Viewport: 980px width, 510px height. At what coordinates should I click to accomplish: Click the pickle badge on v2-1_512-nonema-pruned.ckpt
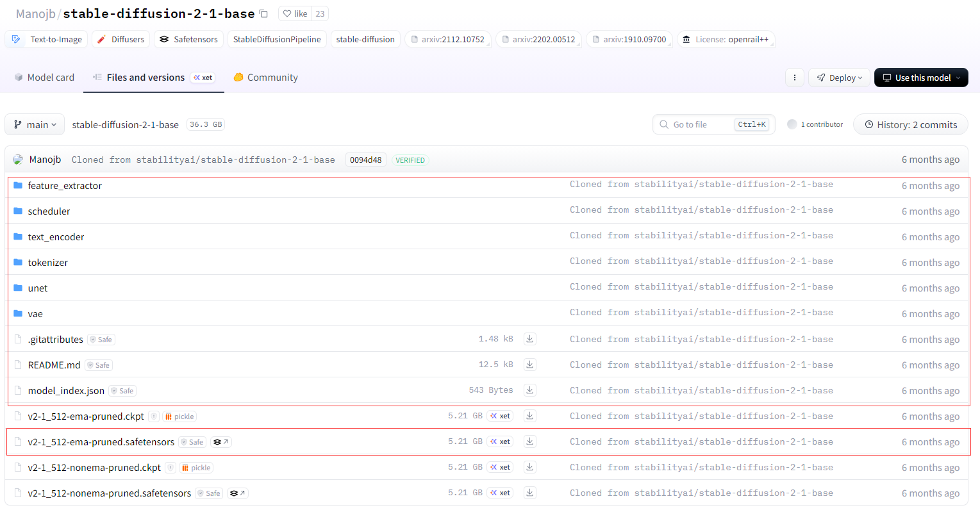point(196,468)
